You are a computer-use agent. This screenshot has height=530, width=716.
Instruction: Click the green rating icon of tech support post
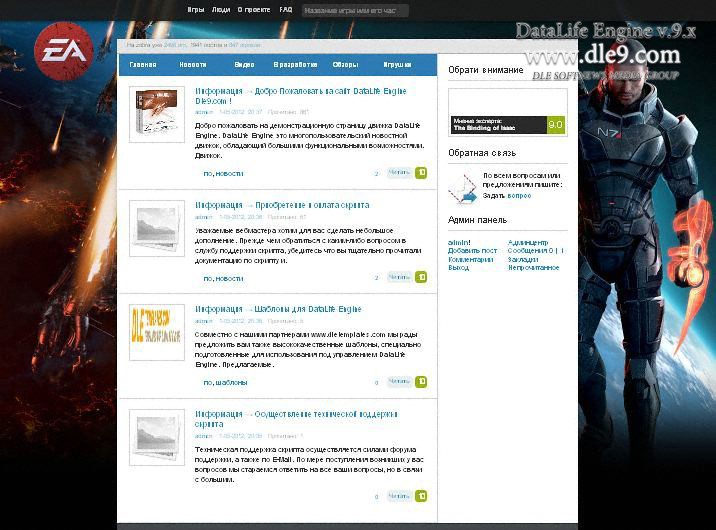click(x=421, y=496)
